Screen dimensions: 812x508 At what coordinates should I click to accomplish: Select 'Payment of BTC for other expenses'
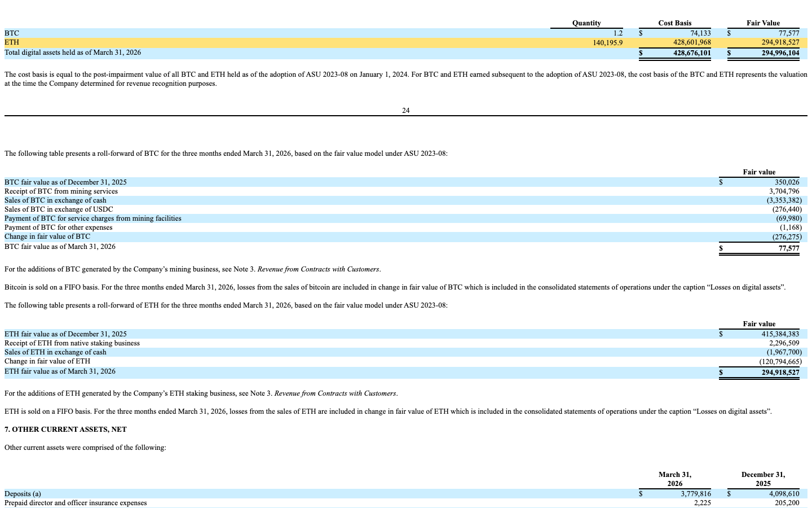pyautogui.click(x=59, y=227)
